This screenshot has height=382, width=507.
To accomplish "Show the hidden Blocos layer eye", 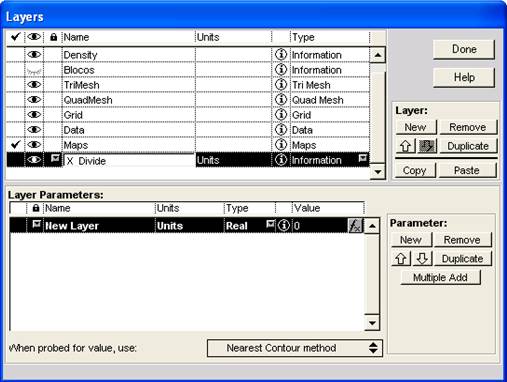I will 34,70.
